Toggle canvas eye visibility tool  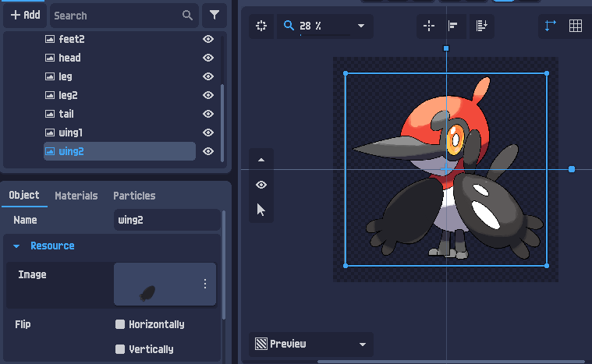pyautogui.click(x=261, y=185)
